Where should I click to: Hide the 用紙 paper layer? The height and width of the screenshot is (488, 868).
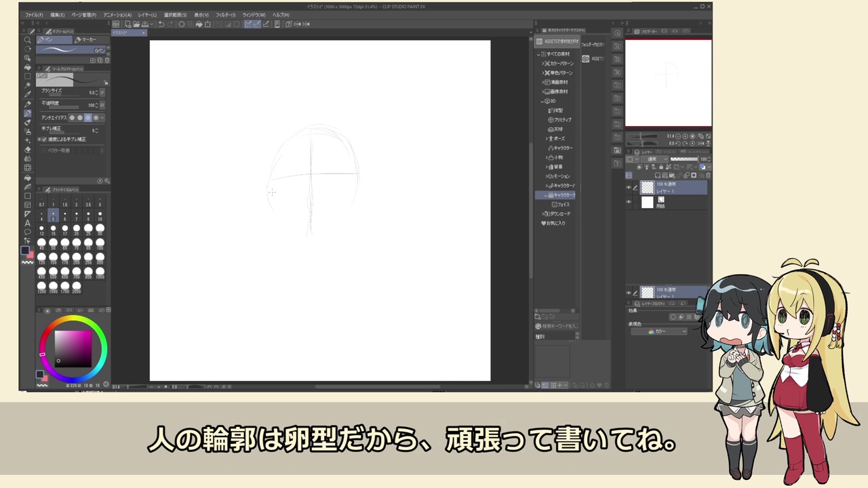tap(629, 202)
